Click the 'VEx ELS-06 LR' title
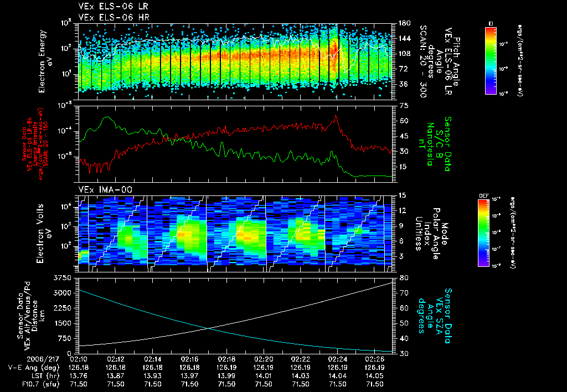The width and height of the screenshot is (567, 392). coord(113,7)
